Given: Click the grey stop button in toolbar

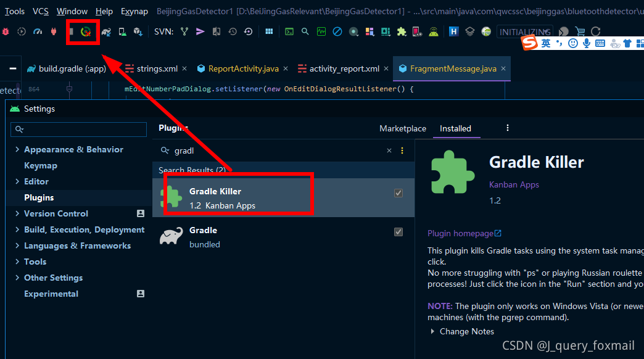Looking at the screenshot, I should 72,31.
